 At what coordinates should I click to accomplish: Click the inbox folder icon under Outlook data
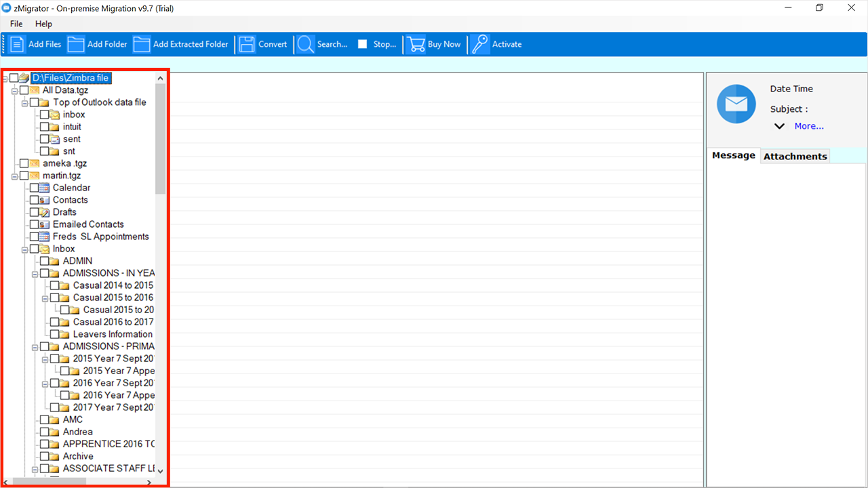(55, 115)
